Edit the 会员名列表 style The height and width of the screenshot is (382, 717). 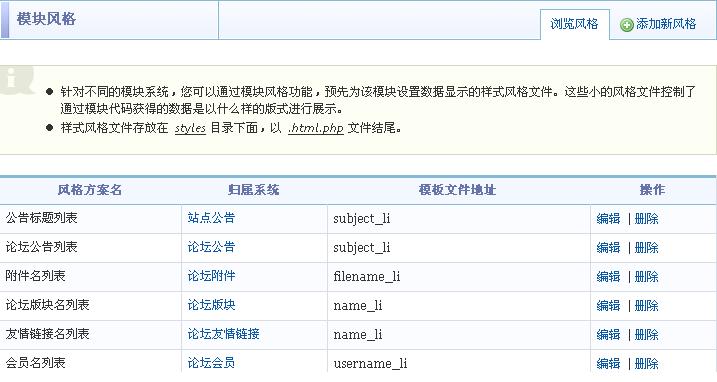(608, 363)
